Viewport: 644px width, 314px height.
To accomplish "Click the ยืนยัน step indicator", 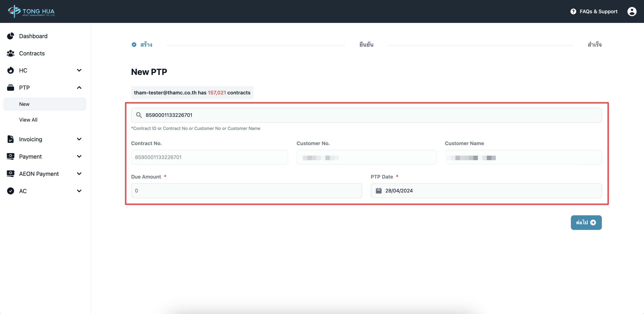I will click(366, 44).
